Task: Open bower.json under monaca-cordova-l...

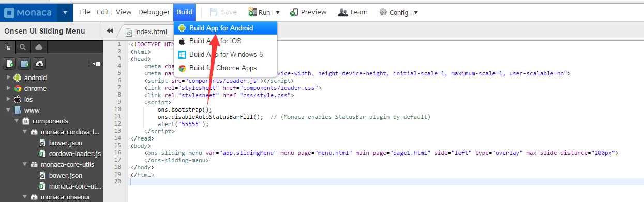Action: pyautogui.click(x=65, y=143)
